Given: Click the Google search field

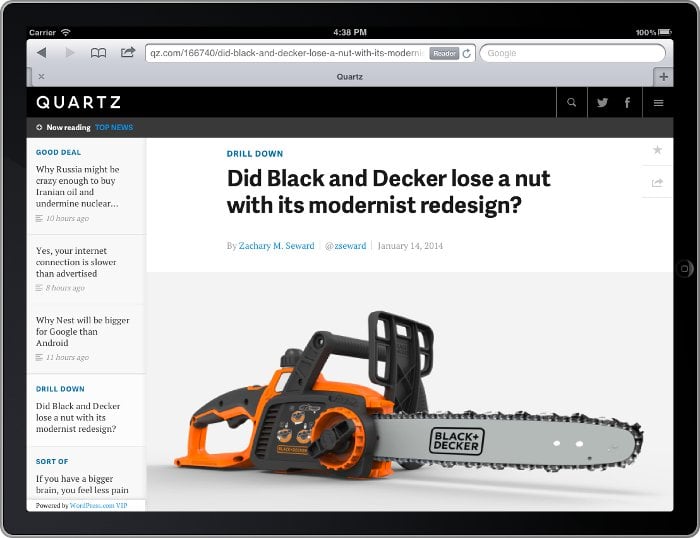Looking at the screenshot, I should click(x=572, y=53).
